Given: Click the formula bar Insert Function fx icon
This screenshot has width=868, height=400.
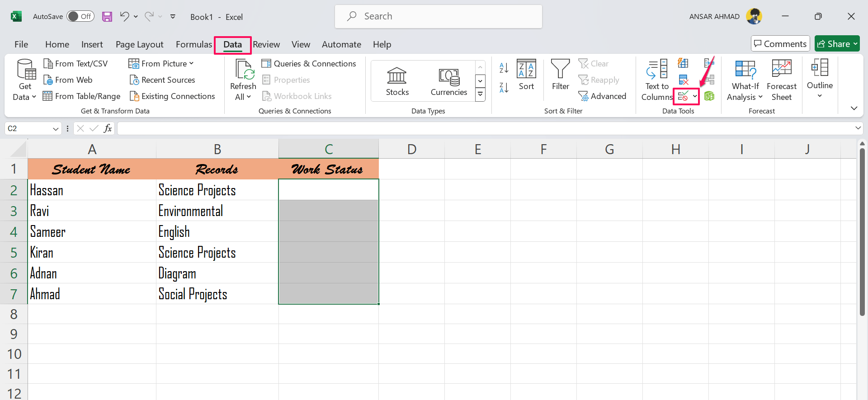Looking at the screenshot, I should tap(108, 128).
